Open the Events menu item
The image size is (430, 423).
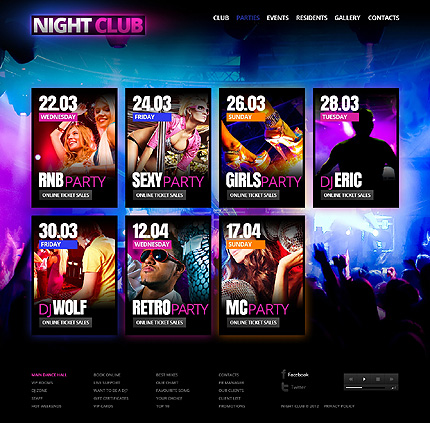pos(277,18)
